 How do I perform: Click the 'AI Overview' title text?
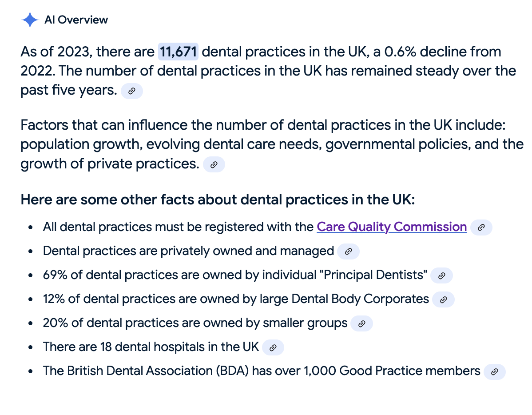(76, 20)
